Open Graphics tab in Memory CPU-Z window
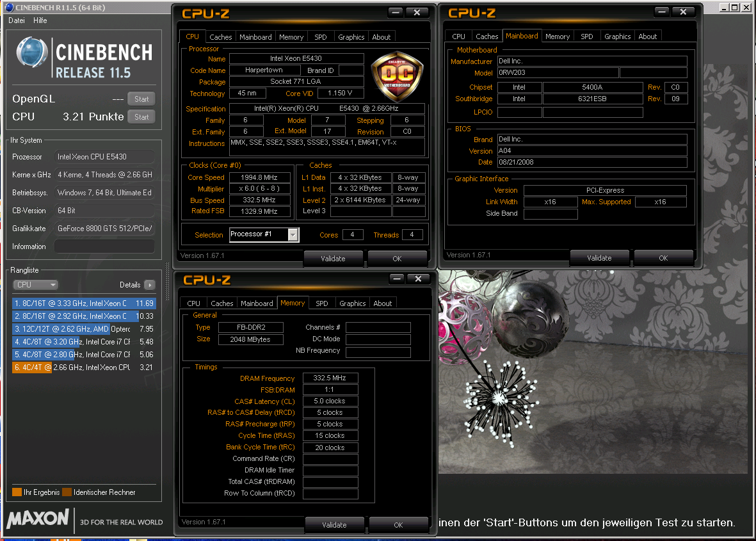The image size is (756, 541). 353,303
